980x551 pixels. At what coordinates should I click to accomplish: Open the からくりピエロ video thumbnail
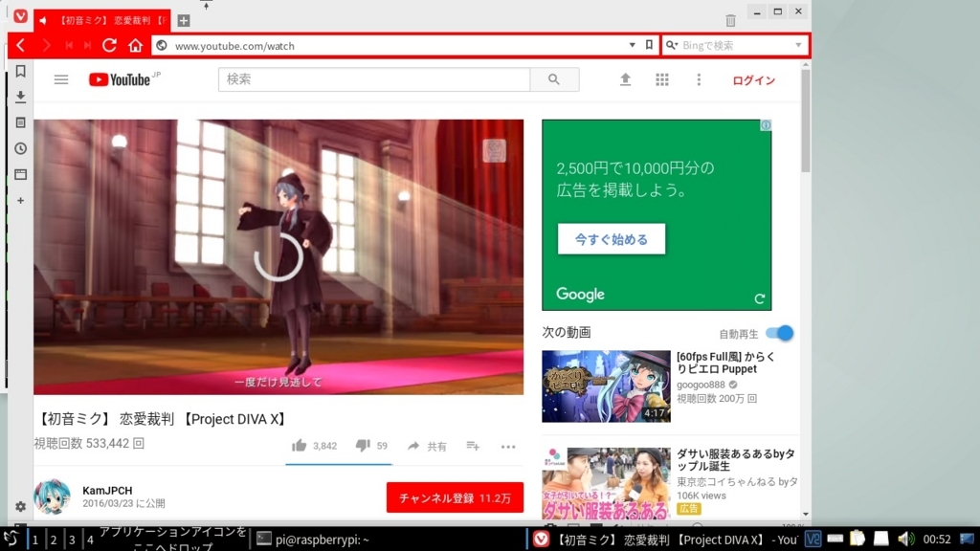pos(606,386)
